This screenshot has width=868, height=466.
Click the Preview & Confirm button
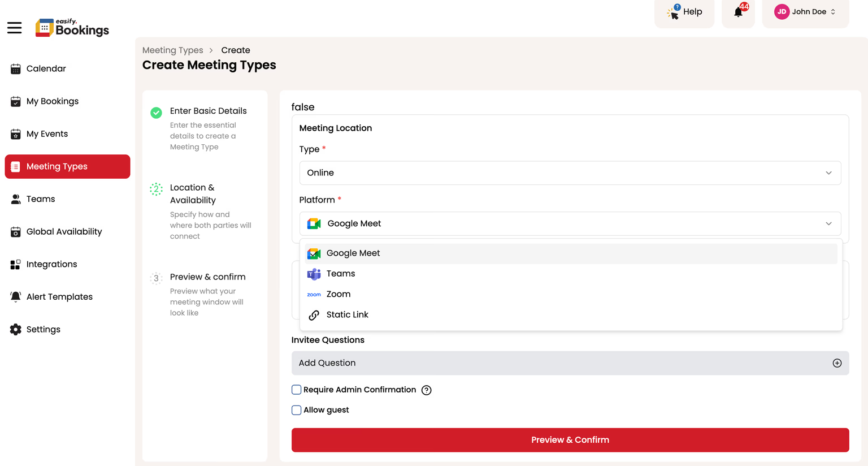[x=570, y=440]
